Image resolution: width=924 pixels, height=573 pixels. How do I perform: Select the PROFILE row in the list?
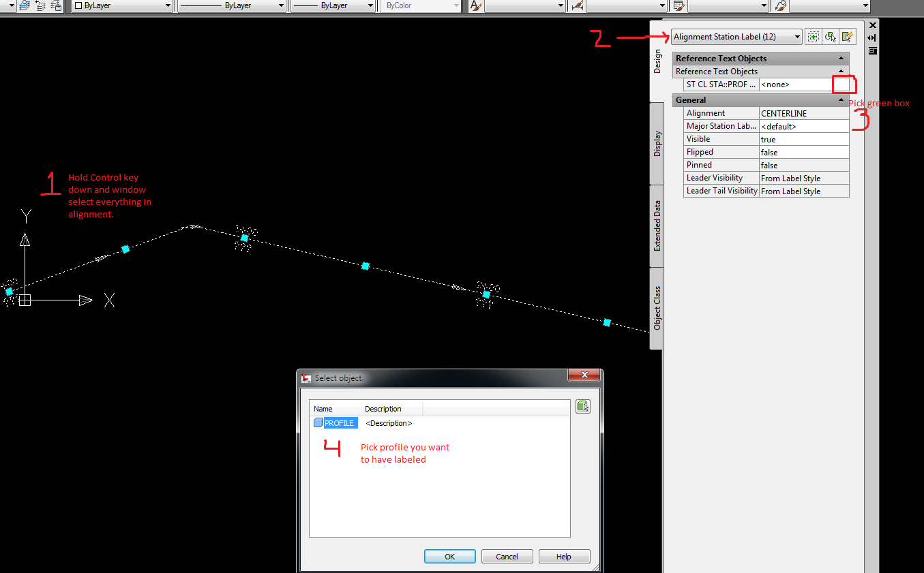[x=440, y=423]
